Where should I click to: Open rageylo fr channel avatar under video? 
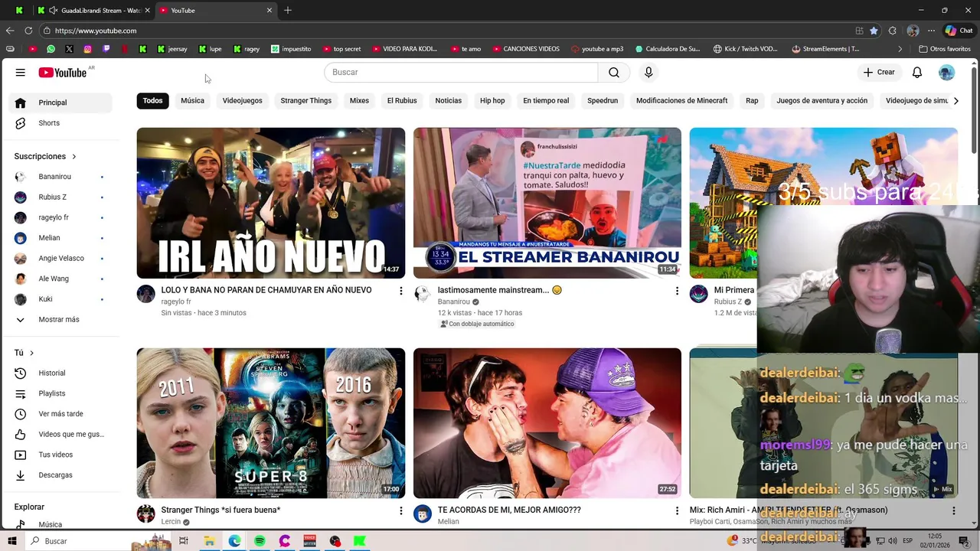pyautogui.click(x=145, y=294)
